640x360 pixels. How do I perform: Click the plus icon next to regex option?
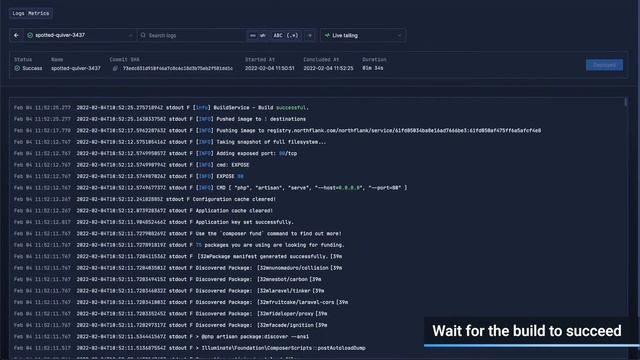[310, 36]
